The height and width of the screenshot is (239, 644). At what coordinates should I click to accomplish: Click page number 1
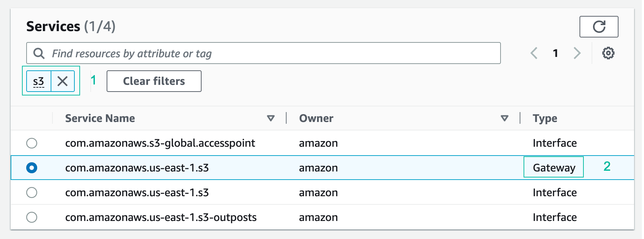coord(555,53)
